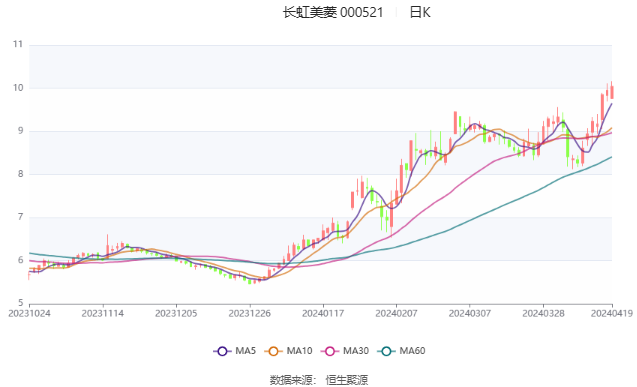Click the y-axis value 9
Image resolution: width=637 pixels, height=387 pixels.
[20, 131]
